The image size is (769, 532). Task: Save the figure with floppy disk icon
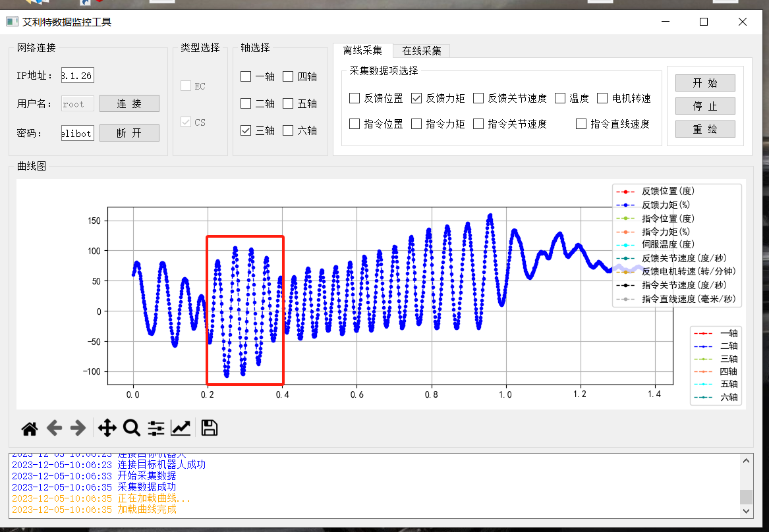210,428
